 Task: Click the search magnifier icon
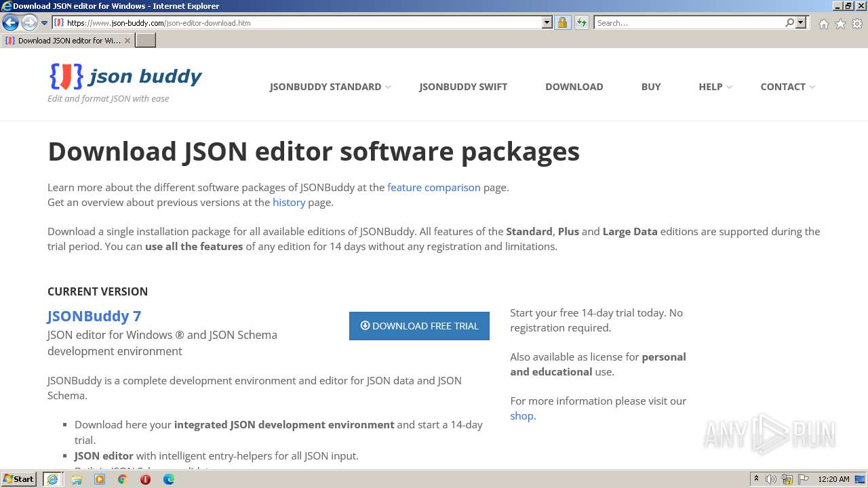pyautogui.click(x=789, y=23)
